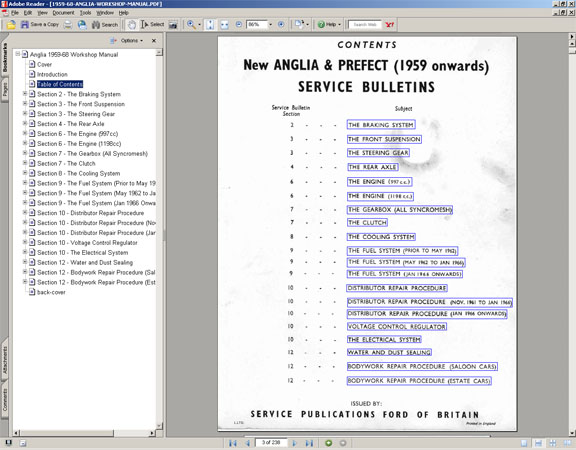Go to the previous page
This screenshot has height=450, width=576.
(247, 443)
